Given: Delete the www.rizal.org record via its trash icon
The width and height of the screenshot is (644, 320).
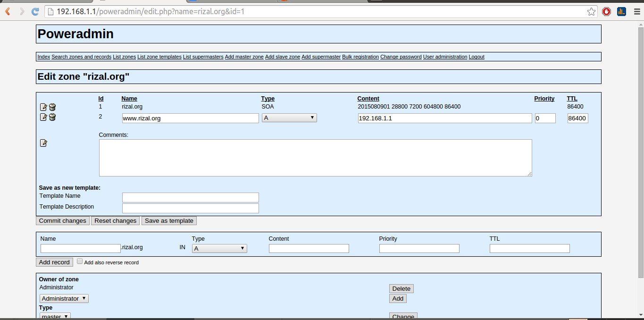Looking at the screenshot, I should click(x=52, y=117).
